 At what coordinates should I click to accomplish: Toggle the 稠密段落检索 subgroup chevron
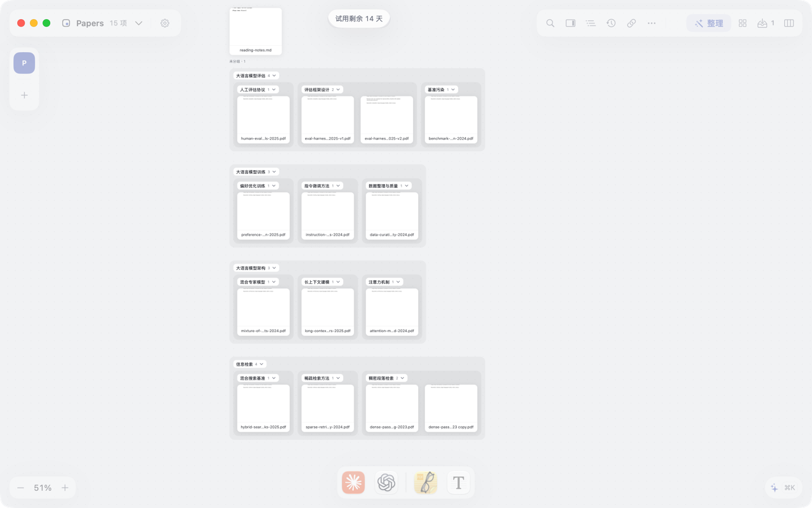coord(402,378)
